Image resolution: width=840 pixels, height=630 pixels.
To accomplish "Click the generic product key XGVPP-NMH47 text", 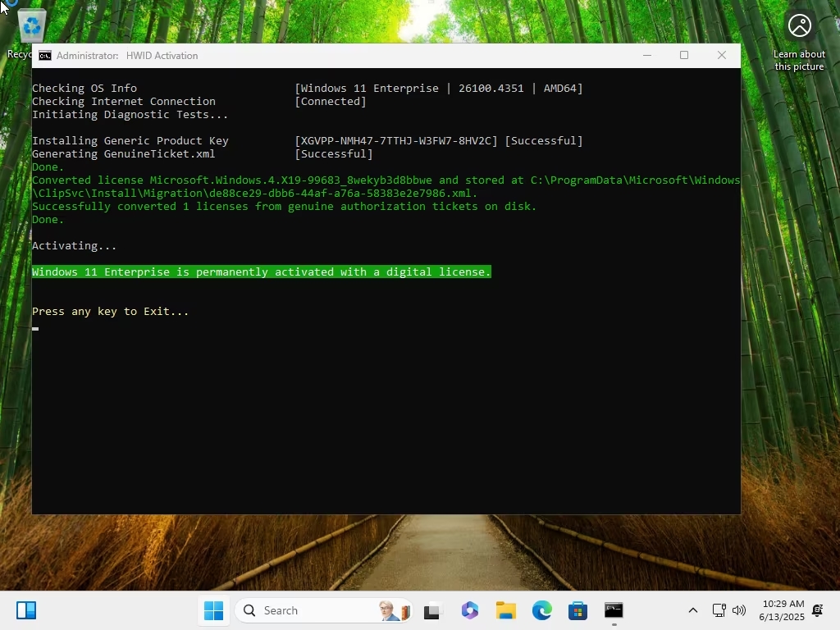I will coord(396,141).
